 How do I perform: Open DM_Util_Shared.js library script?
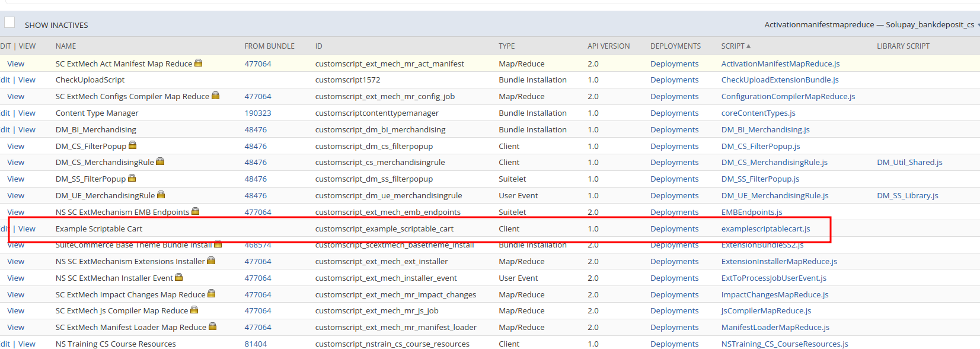pyautogui.click(x=909, y=163)
